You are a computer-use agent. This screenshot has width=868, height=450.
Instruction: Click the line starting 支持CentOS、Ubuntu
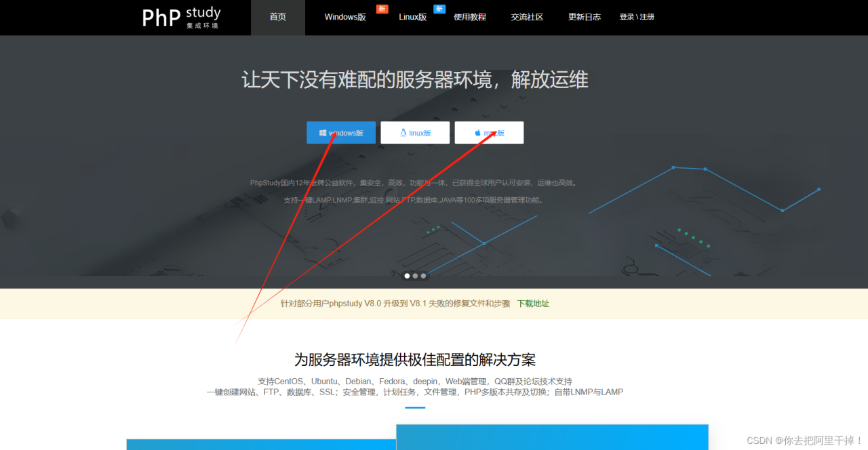click(415, 382)
